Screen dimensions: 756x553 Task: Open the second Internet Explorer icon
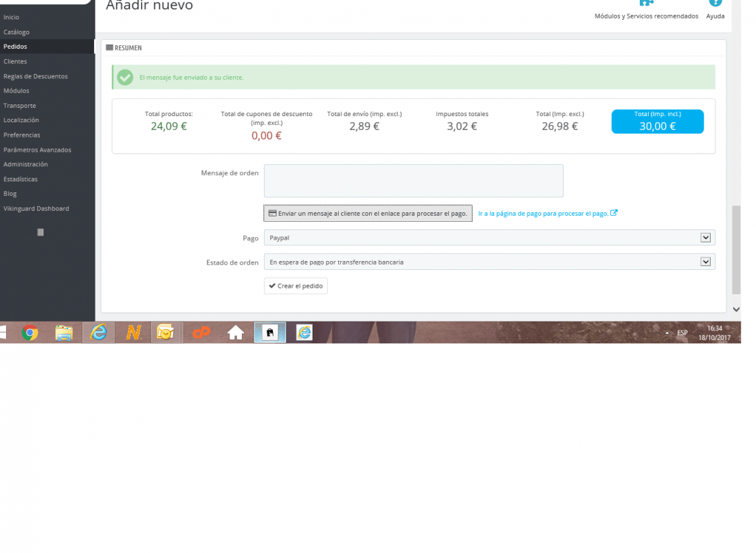tap(304, 332)
